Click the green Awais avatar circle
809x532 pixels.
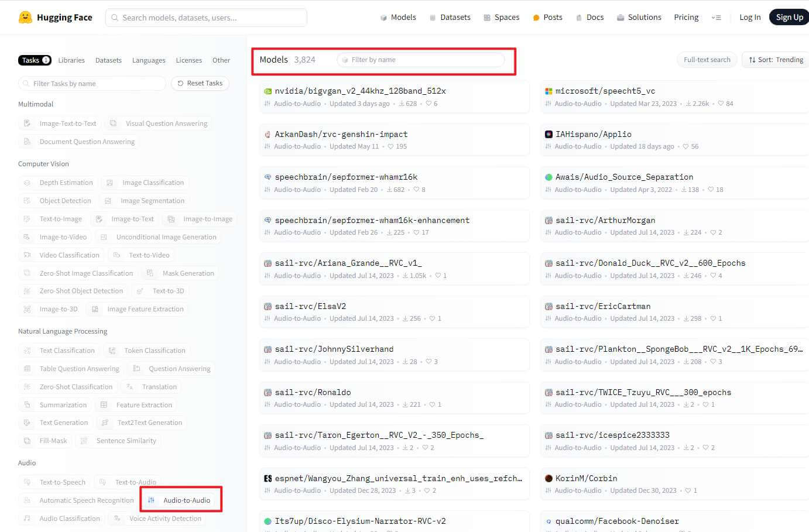coord(549,177)
